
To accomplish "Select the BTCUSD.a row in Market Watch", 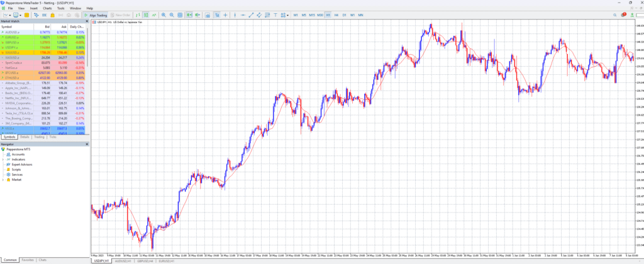I will click(43, 73).
